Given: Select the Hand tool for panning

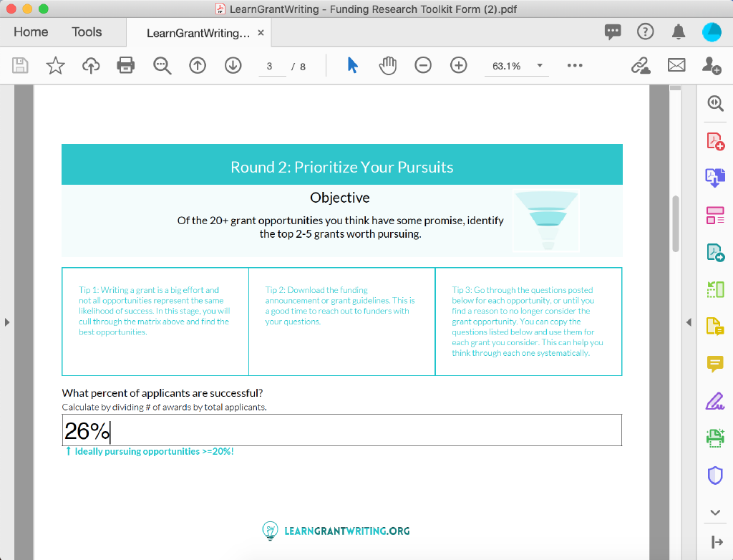Looking at the screenshot, I should [387, 65].
